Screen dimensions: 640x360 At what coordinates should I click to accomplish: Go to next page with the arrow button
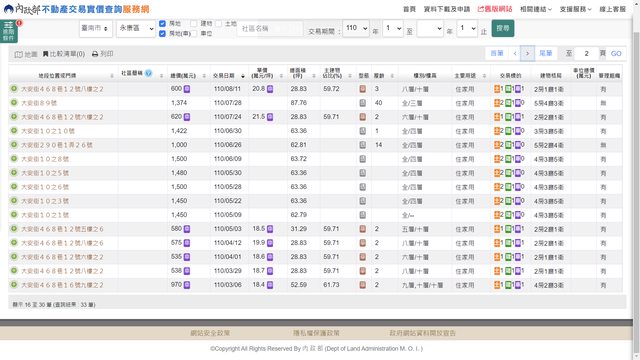click(527, 53)
